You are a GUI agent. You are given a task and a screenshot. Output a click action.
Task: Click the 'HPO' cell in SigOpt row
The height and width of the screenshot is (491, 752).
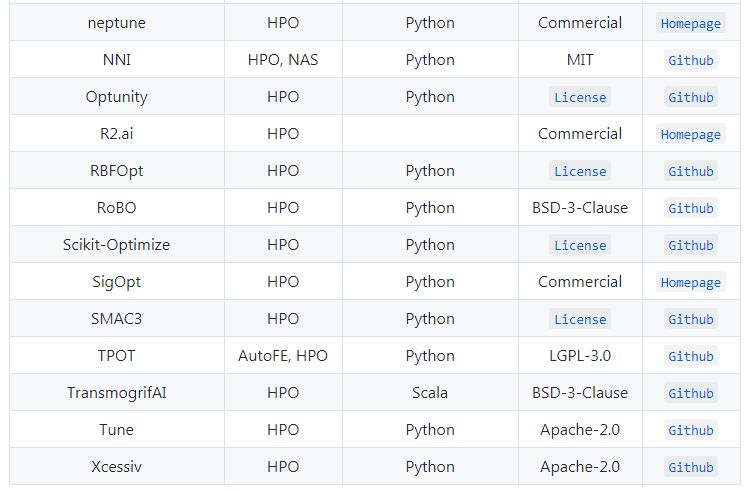click(x=283, y=281)
